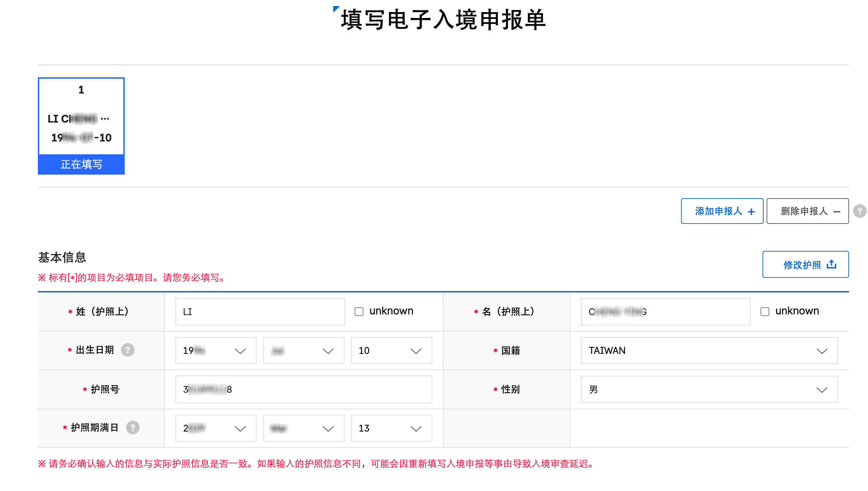Check unknown box for given name field
The width and height of the screenshot is (868, 491).
(765, 311)
